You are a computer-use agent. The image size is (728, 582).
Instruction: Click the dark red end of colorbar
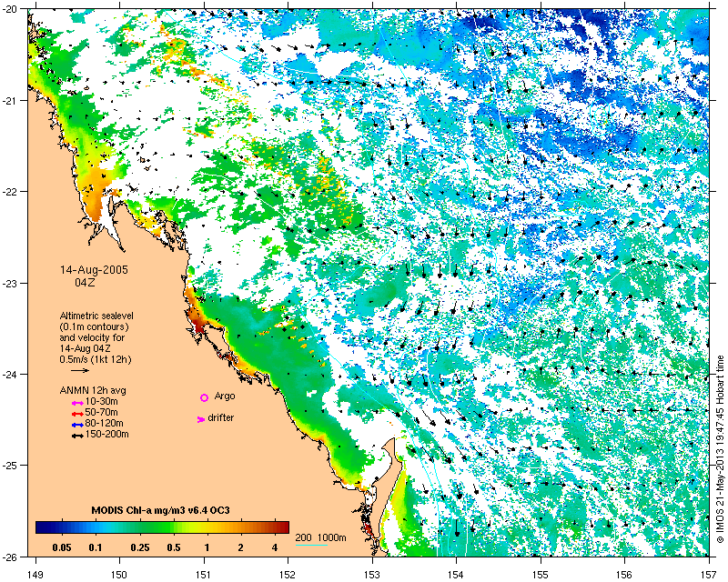[x=283, y=527]
